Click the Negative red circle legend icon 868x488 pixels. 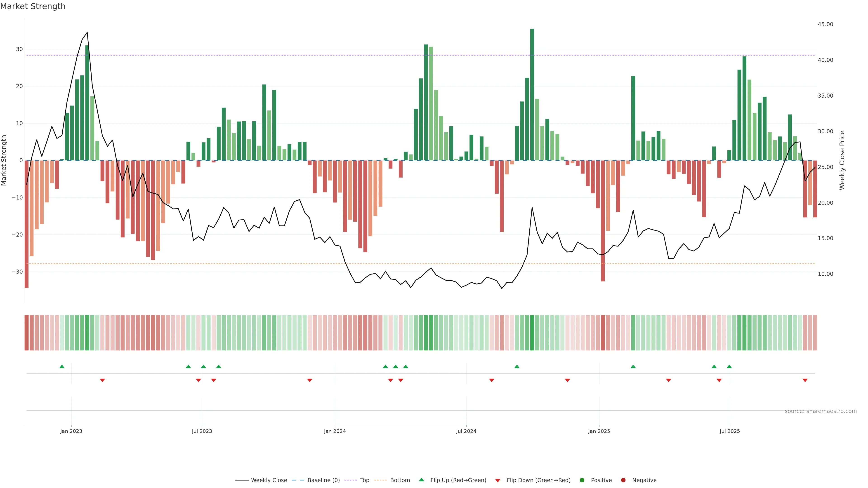point(623,480)
